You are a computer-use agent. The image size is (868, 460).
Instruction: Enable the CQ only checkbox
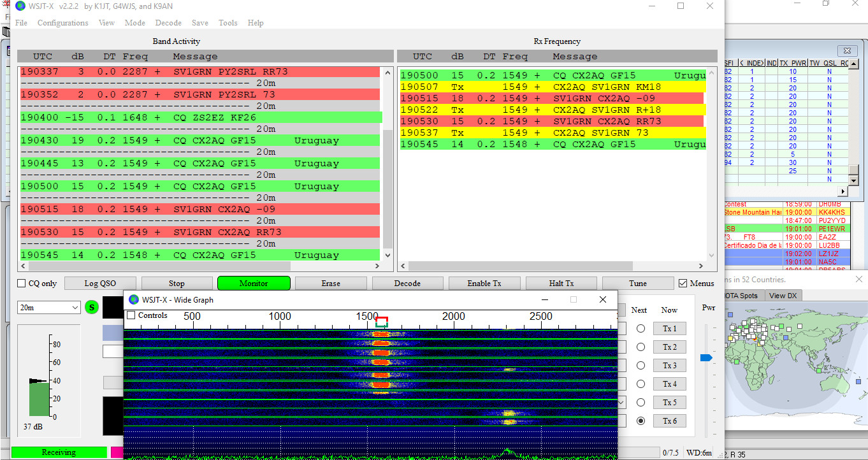pyautogui.click(x=22, y=284)
